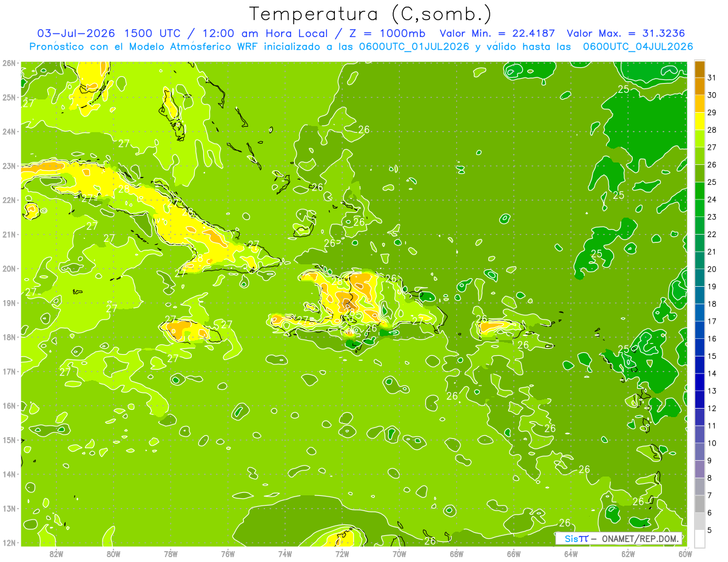Screen dimensions: 728x562
Task: Click the "22N" latitude axis label
Action: [x=8, y=200]
